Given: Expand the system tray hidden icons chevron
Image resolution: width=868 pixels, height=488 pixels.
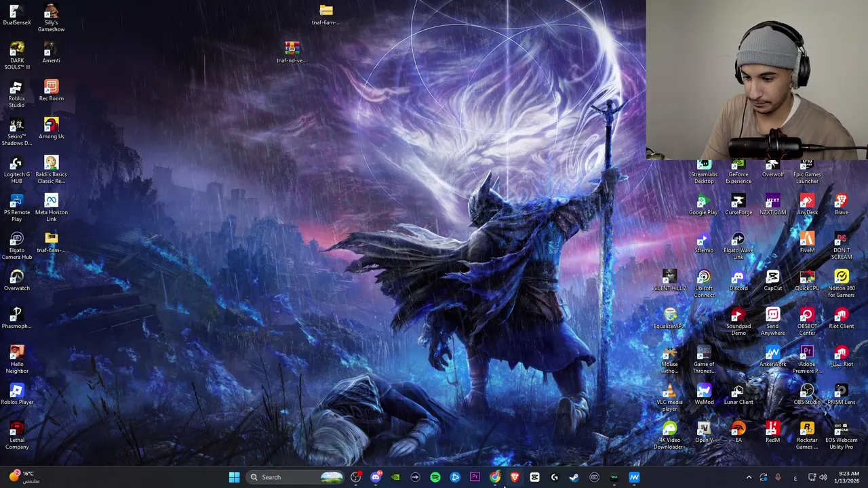Looking at the screenshot, I should (749, 477).
